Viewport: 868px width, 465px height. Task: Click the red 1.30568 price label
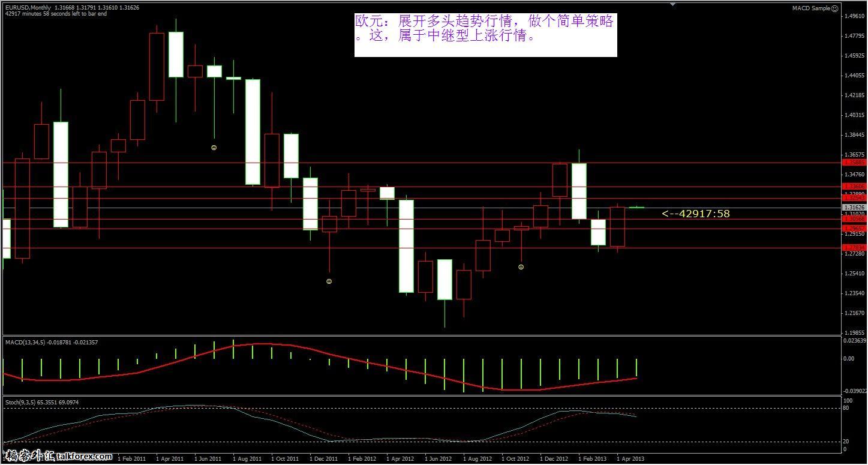click(x=854, y=219)
